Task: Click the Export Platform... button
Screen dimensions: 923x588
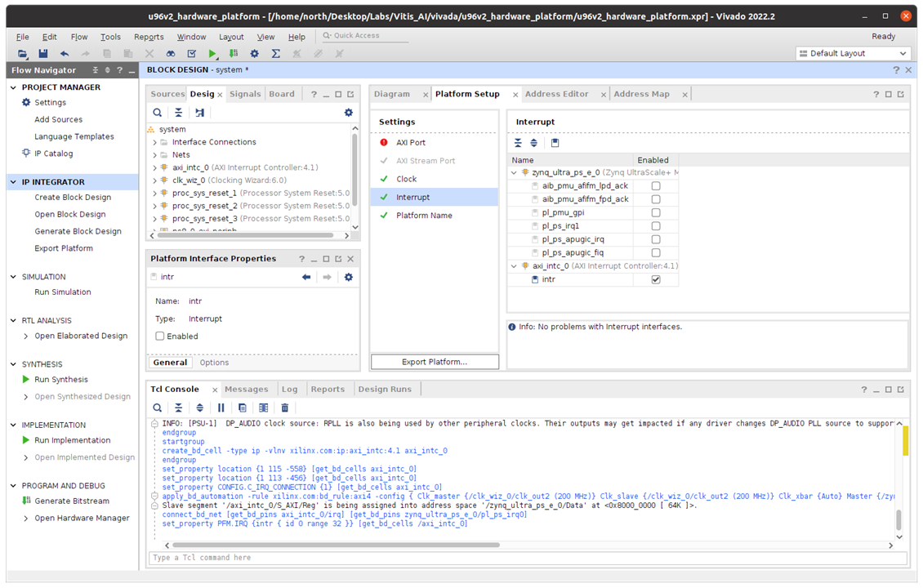Action: click(x=435, y=362)
